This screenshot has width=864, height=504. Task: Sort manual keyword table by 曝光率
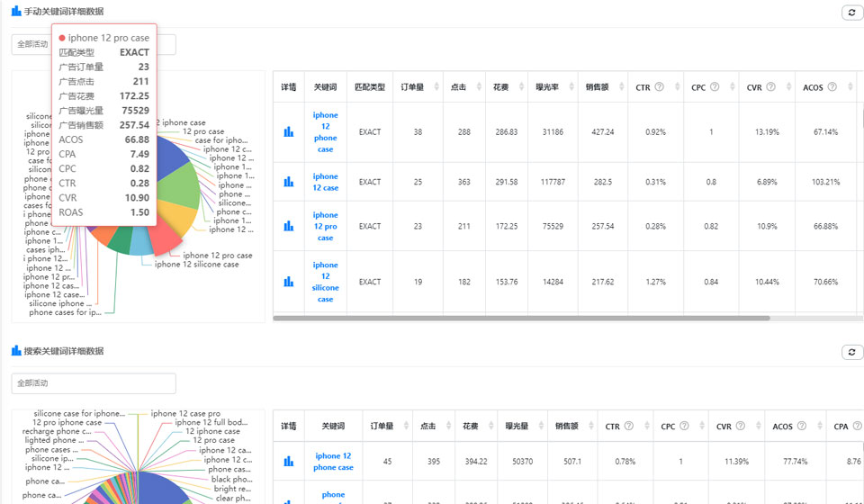coord(571,86)
